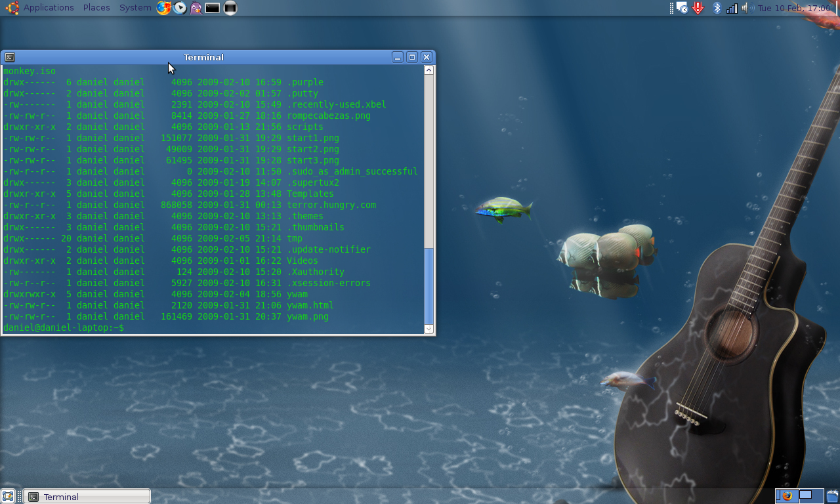Click the 'ywam.html' file name

pyautogui.click(x=310, y=305)
